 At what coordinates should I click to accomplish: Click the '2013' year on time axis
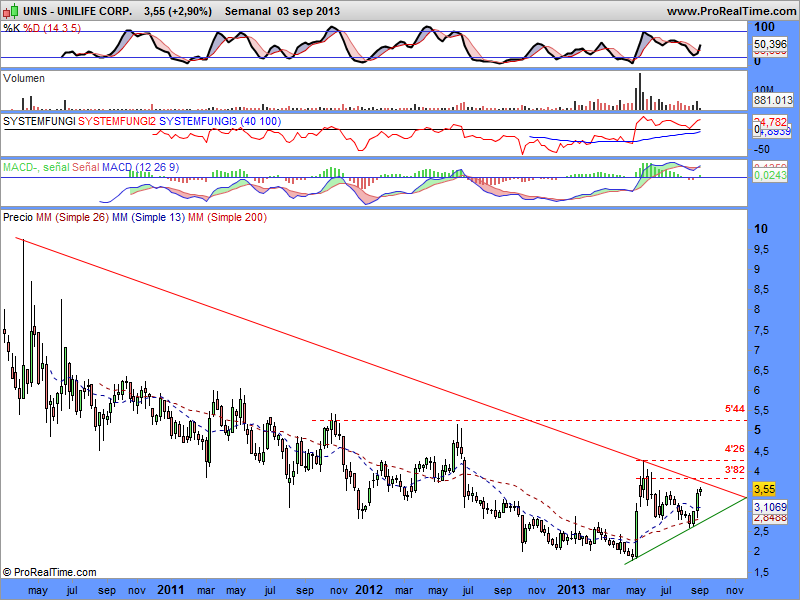[x=570, y=590]
